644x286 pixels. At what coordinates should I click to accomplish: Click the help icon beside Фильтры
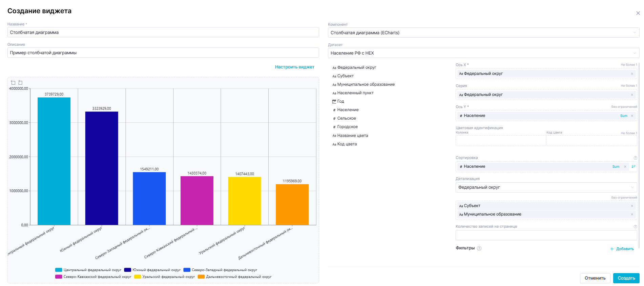(x=479, y=248)
